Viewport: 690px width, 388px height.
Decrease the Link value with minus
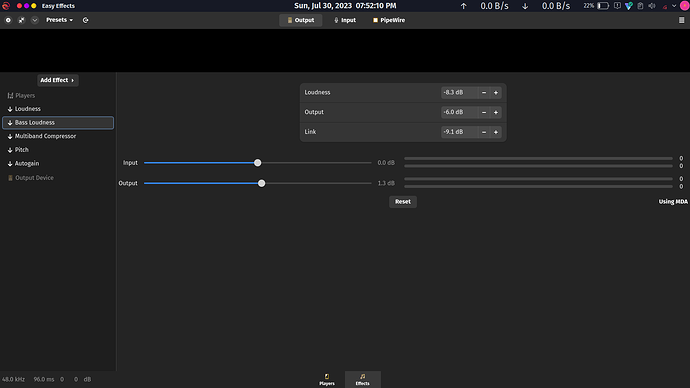point(484,132)
